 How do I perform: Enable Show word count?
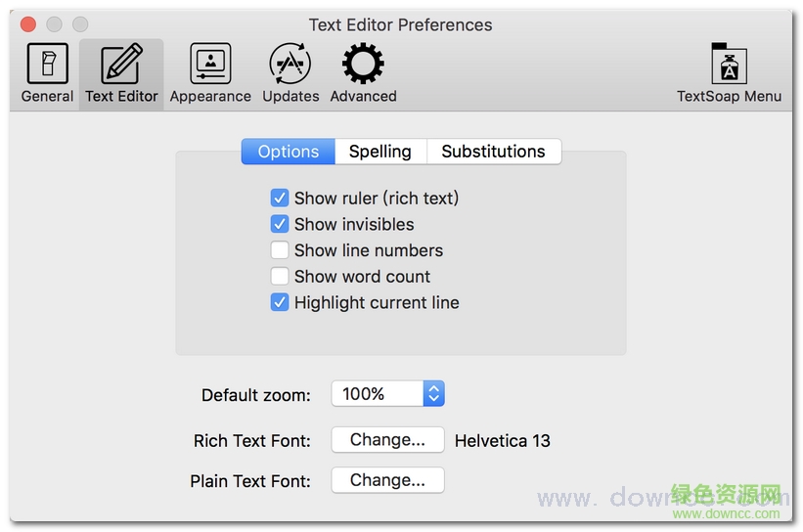point(280,277)
